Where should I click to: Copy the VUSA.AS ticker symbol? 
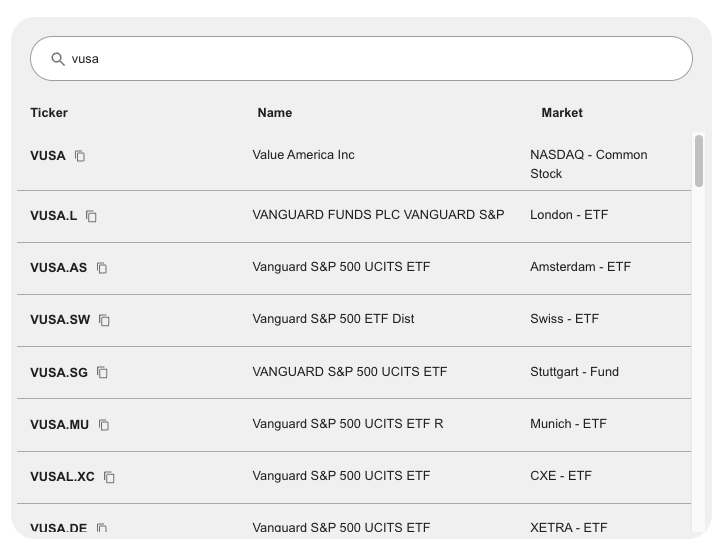pyautogui.click(x=102, y=268)
